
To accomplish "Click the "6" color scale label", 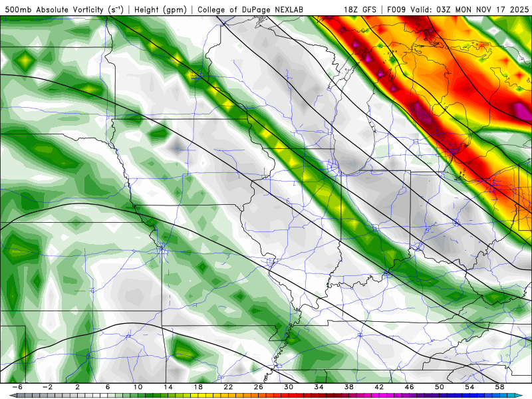I will click(x=108, y=387).
